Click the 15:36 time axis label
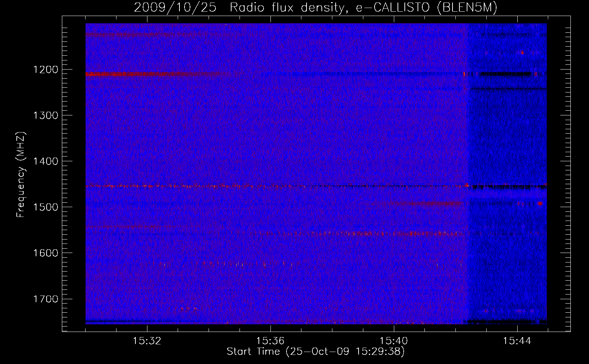 [270, 341]
